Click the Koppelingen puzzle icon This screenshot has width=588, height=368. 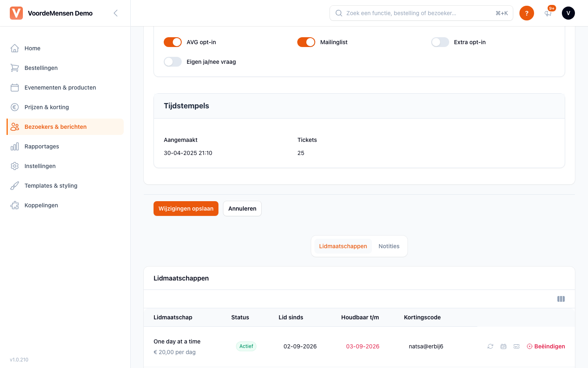point(15,205)
